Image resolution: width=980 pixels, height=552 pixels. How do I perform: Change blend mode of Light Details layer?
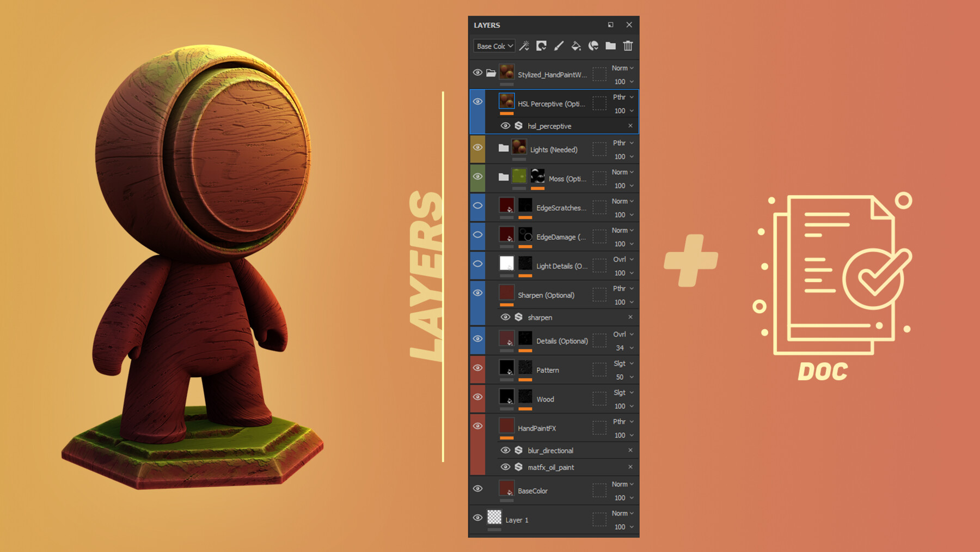tap(623, 259)
